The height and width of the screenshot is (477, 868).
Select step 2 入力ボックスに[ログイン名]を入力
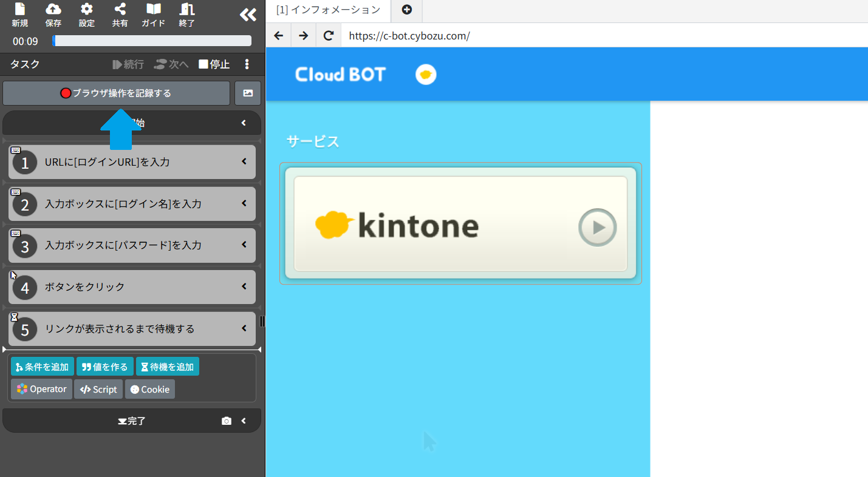pos(132,204)
